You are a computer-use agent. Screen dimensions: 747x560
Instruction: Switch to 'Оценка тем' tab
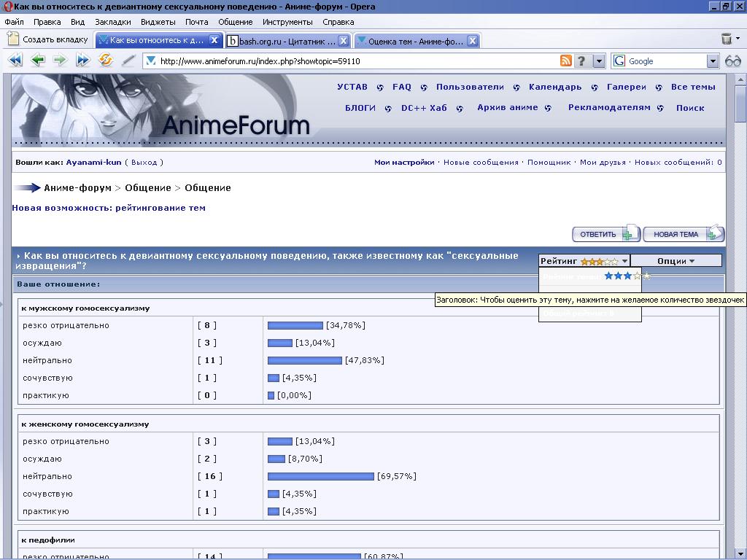(x=416, y=41)
